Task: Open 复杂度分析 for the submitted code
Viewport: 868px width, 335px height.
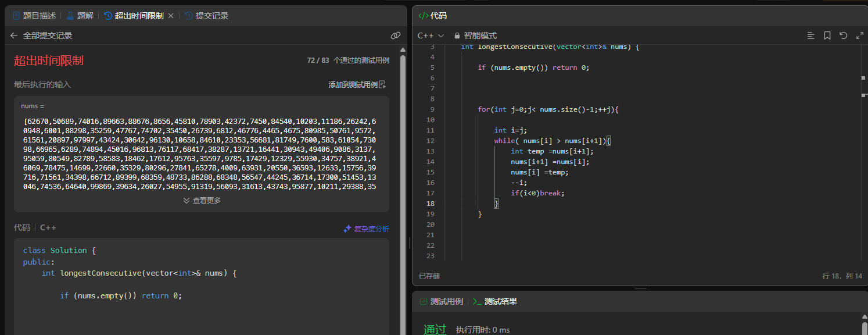Action: pyautogui.click(x=366, y=229)
